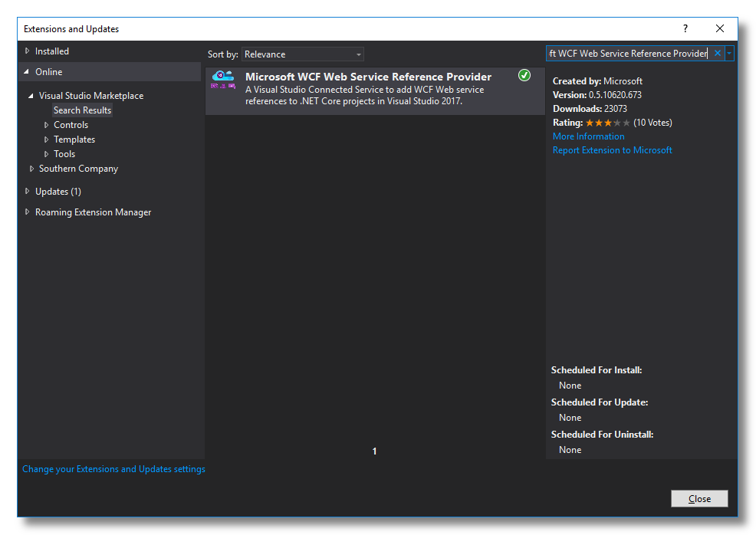Select the Microsoft WCF Web Service Reference Provider result
Screen dimensions: 756x535
click(x=375, y=91)
